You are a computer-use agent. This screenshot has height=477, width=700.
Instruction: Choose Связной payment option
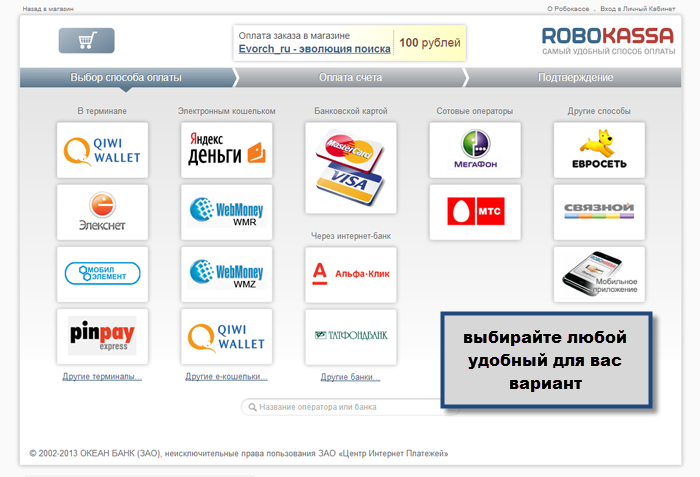click(599, 212)
